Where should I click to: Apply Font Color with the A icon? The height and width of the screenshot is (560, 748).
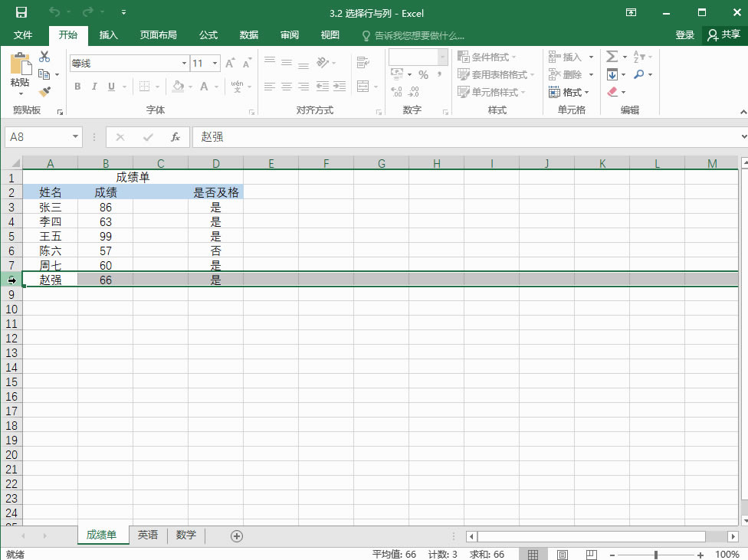(203, 86)
